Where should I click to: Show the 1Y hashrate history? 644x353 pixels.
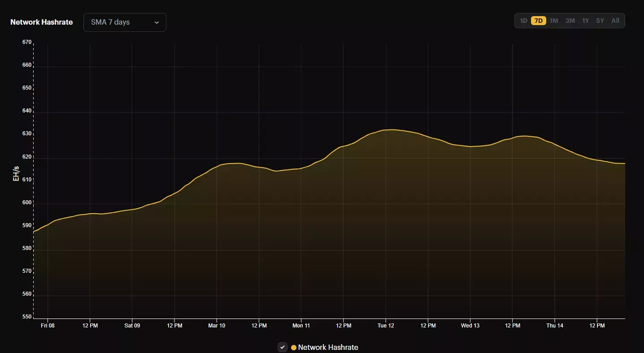[585, 21]
